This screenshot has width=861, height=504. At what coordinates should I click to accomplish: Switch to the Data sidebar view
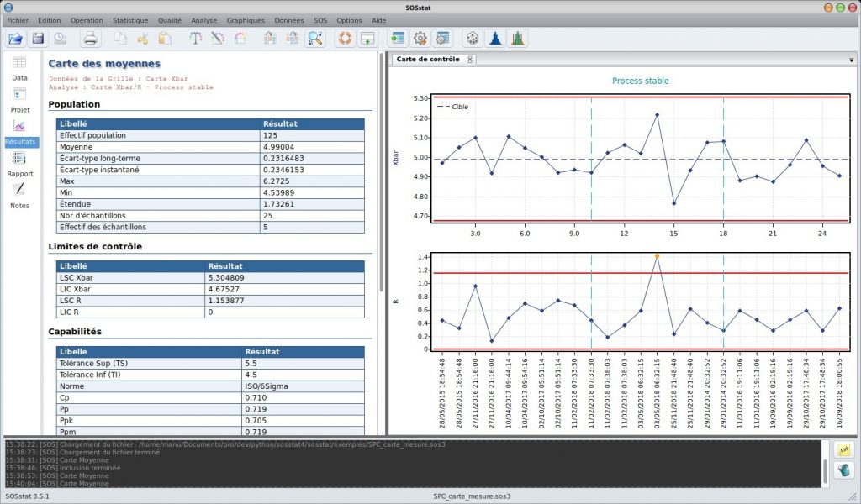[19, 67]
